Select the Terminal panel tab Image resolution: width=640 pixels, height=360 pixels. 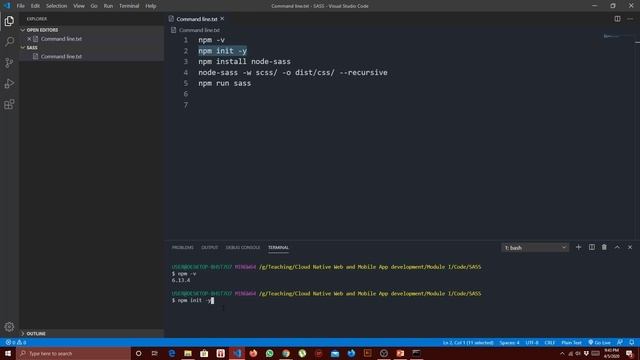coord(278,247)
